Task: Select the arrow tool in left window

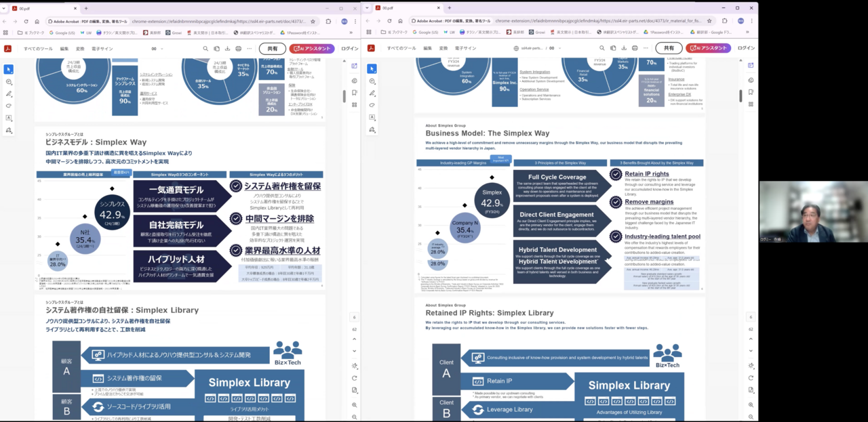Action: point(8,69)
